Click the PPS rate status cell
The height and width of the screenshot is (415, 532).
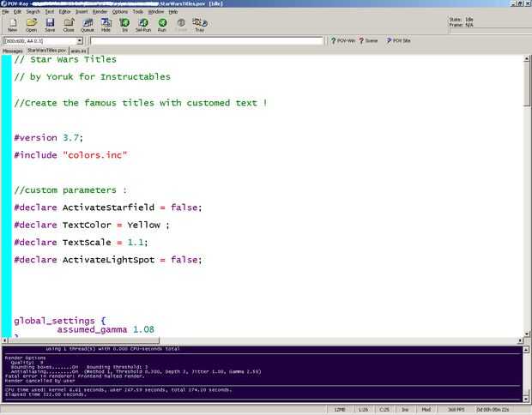(456, 410)
